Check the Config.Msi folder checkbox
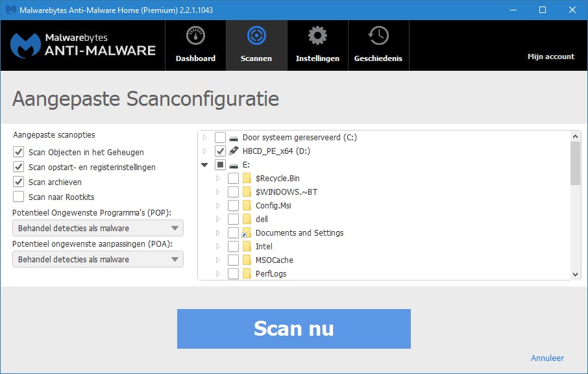The height and width of the screenshot is (374, 588). [x=233, y=205]
